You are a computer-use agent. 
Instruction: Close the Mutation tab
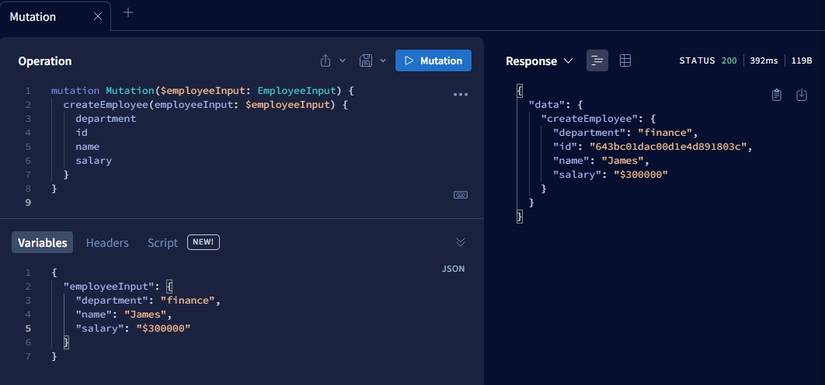[x=97, y=17]
